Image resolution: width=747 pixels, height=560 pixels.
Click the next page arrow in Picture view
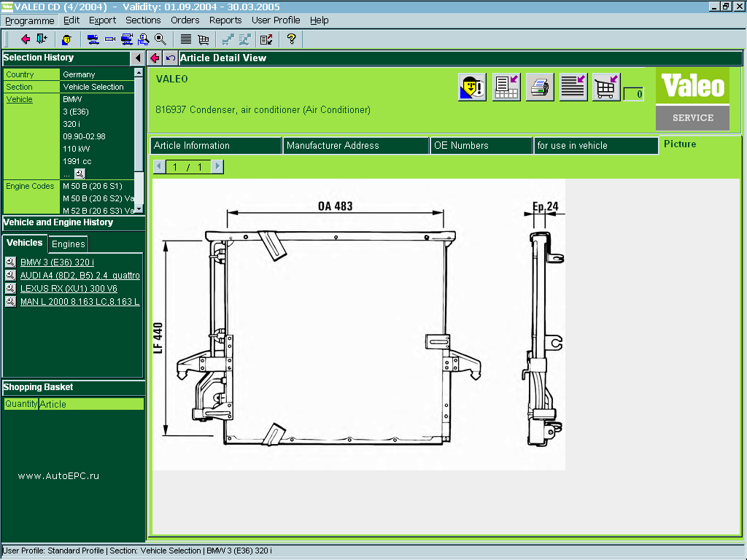(217, 166)
